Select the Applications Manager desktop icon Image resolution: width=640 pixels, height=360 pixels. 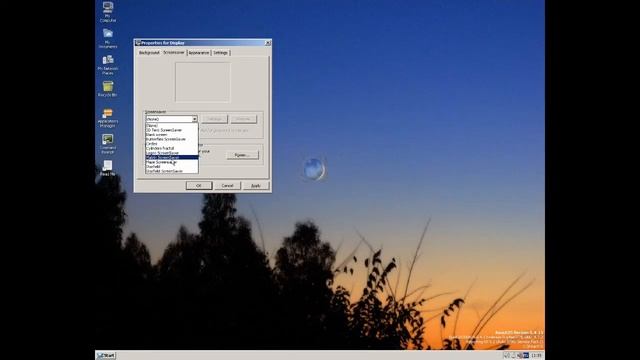[x=108, y=118]
